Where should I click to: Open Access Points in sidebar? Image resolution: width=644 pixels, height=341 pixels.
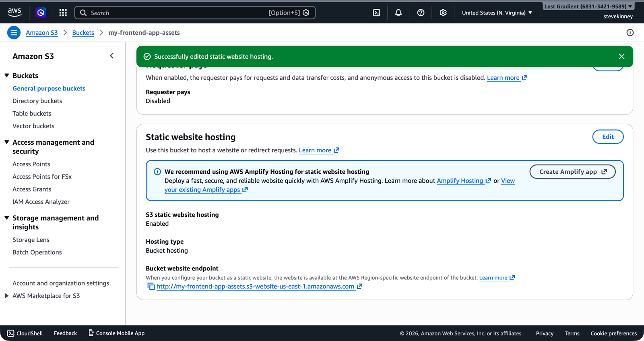click(x=31, y=164)
